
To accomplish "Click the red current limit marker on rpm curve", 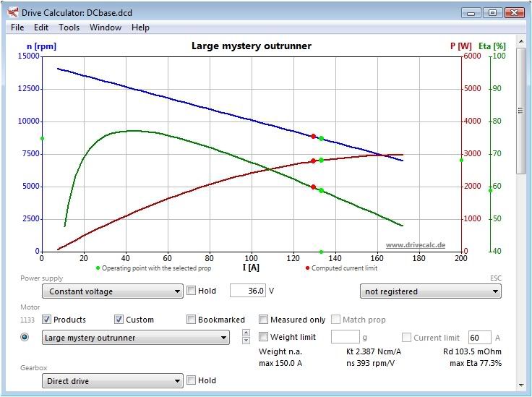I will pyautogui.click(x=314, y=136).
